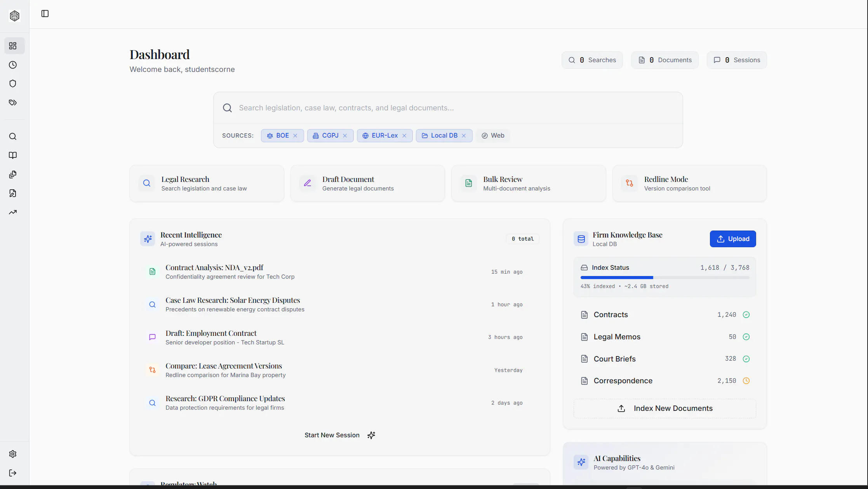Click the Start New Session button
This screenshot has height=489, width=868.
pyautogui.click(x=340, y=435)
